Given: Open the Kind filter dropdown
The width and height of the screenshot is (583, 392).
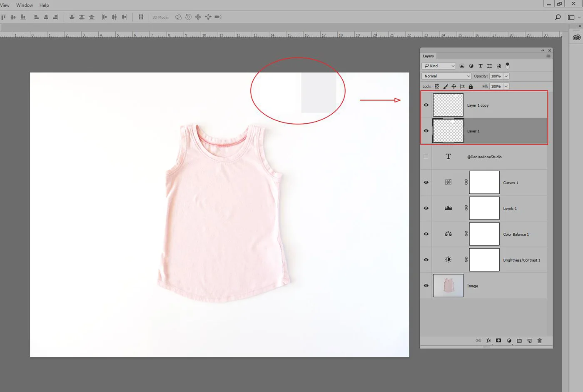Looking at the screenshot, I should coord(439,66).
